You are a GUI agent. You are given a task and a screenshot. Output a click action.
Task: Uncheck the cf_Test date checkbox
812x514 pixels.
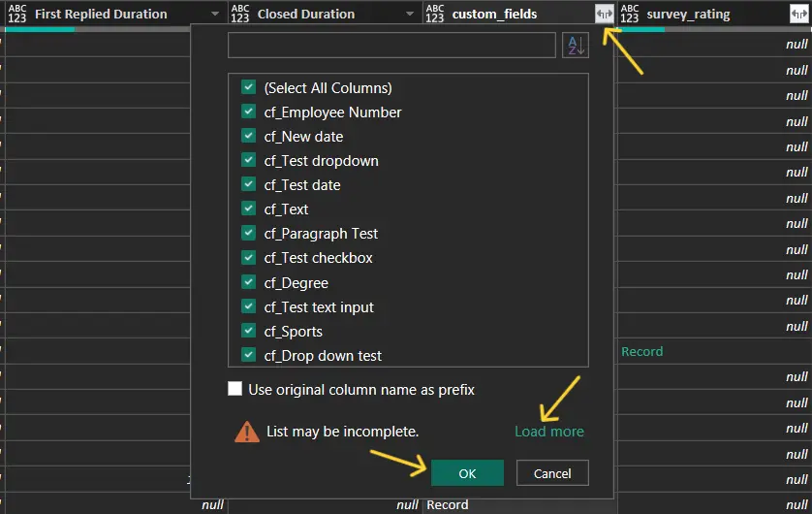click(x=249, y=184)
